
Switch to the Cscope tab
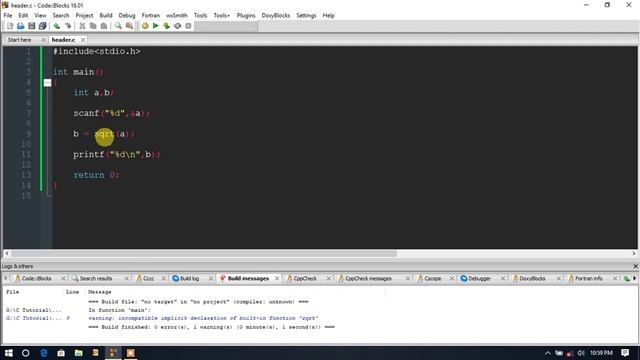[x=433, y=278]
